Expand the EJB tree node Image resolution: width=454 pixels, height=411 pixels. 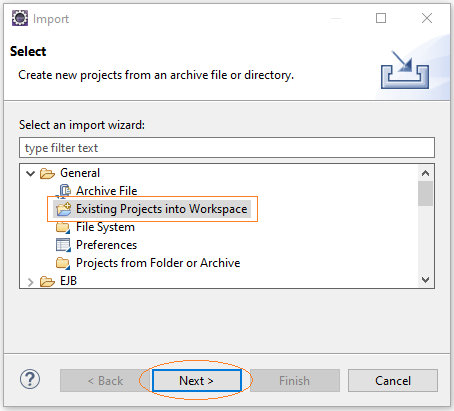30,282
